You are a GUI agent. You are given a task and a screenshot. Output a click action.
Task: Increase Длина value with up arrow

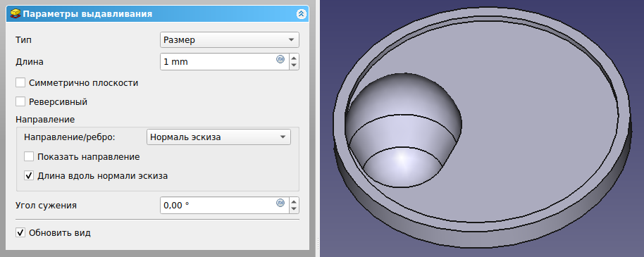tap(294, 58)
